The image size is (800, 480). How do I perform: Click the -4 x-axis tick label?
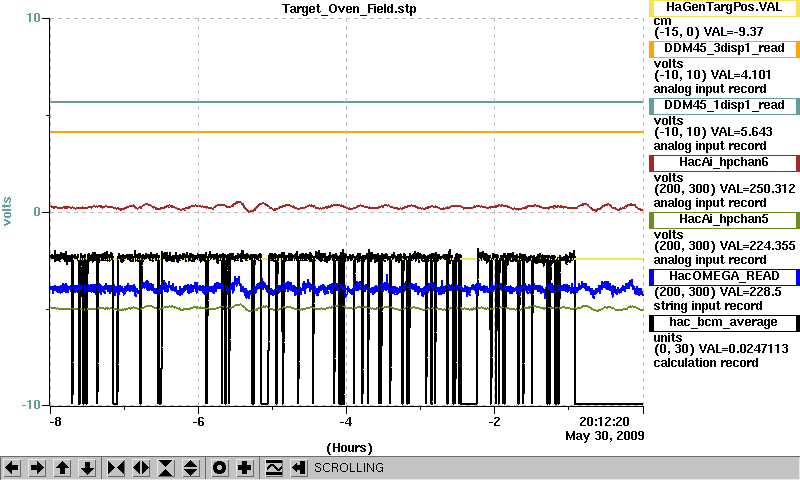[346, 422]
